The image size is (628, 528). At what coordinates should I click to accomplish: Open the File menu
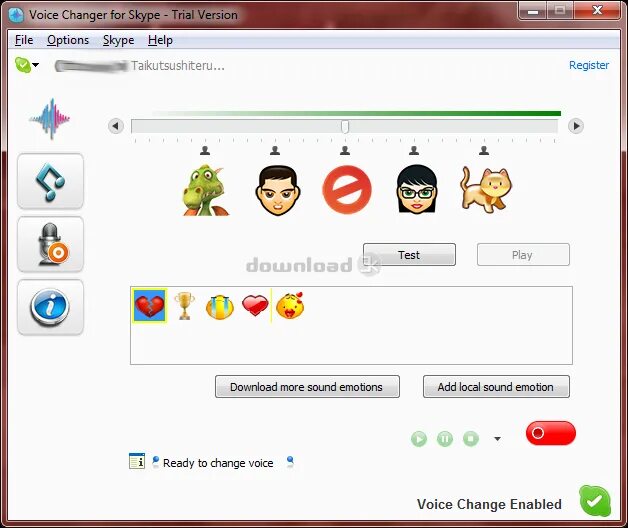click(24, 40)
